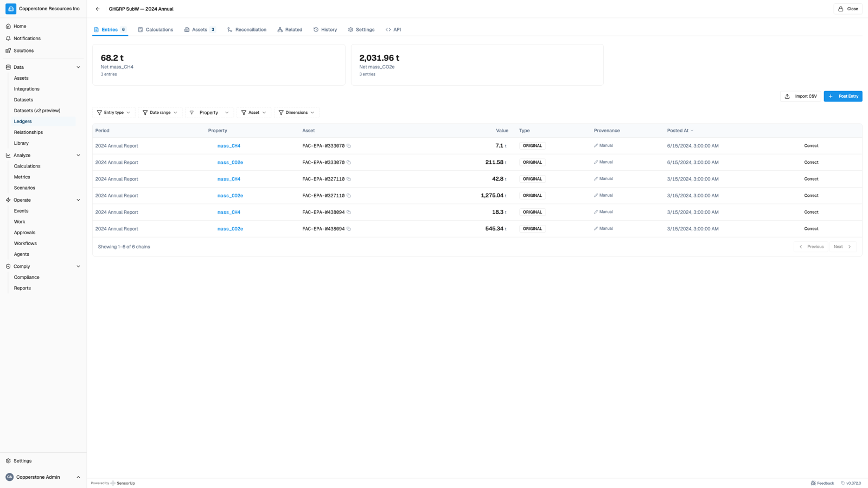Click the Value column header
The height and width of the screenshot is (488, 868).
(502, 131)
